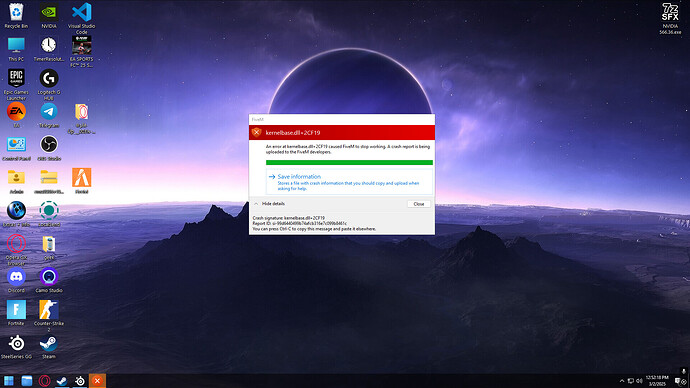This screenshot has height=388, width=690.
Task: Show hidden system tray icons
Action: [622, 381]
